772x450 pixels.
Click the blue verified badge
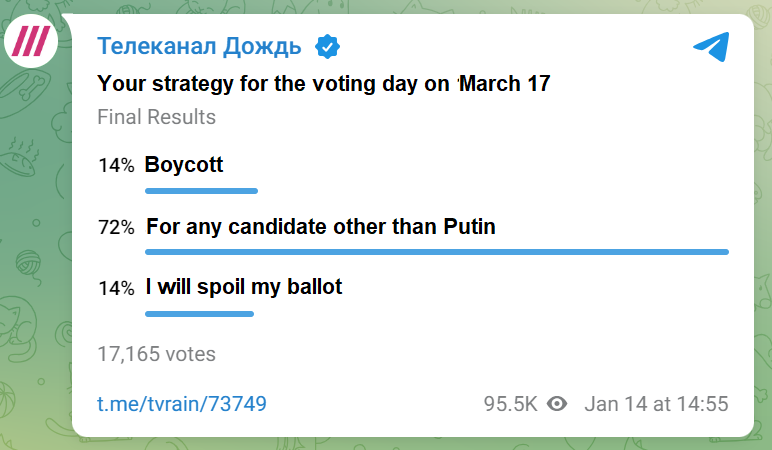tap(327, 47)
